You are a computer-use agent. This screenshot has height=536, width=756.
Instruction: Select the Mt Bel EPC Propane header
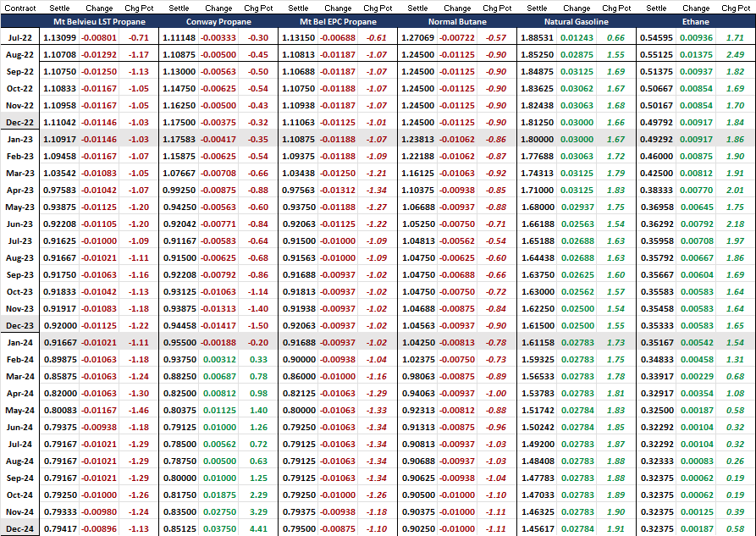pos(338,22)
